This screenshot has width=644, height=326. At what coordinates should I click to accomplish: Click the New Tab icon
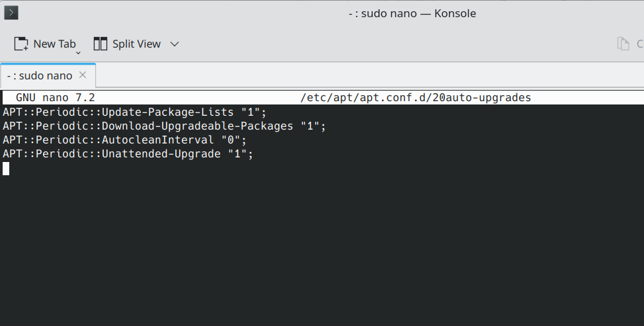(x=21, y=44)
